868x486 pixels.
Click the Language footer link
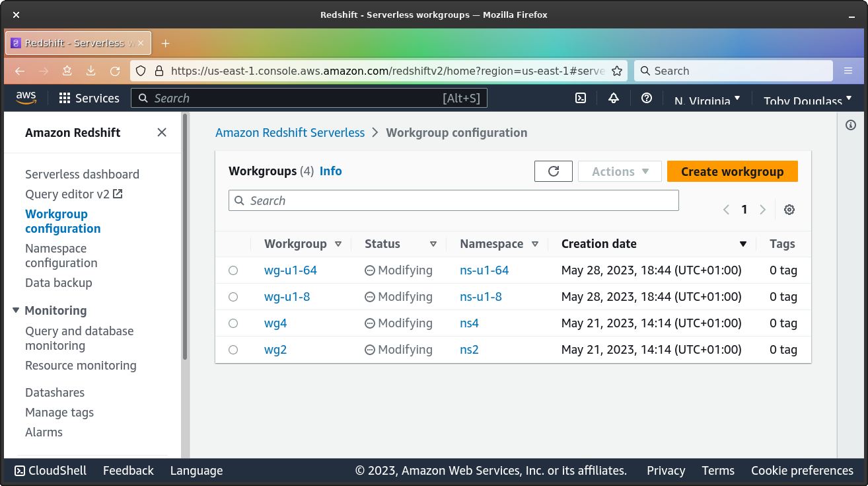click(196, 471)
